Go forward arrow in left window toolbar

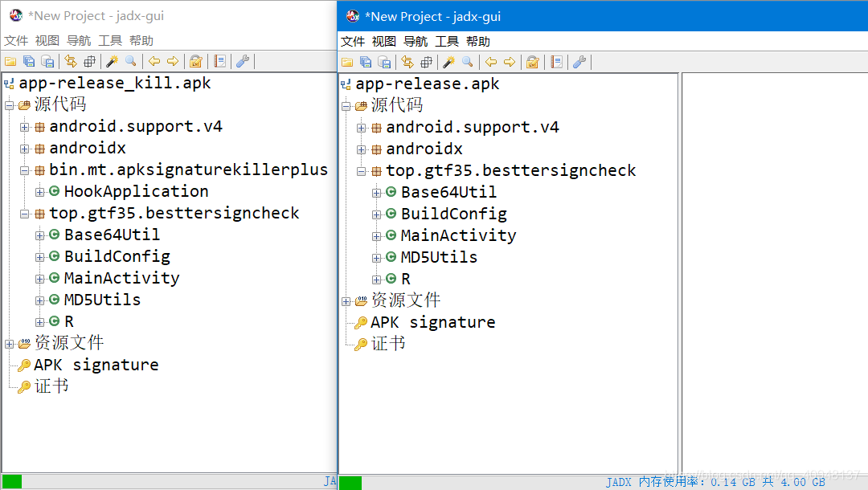click(x=174, y=61)
